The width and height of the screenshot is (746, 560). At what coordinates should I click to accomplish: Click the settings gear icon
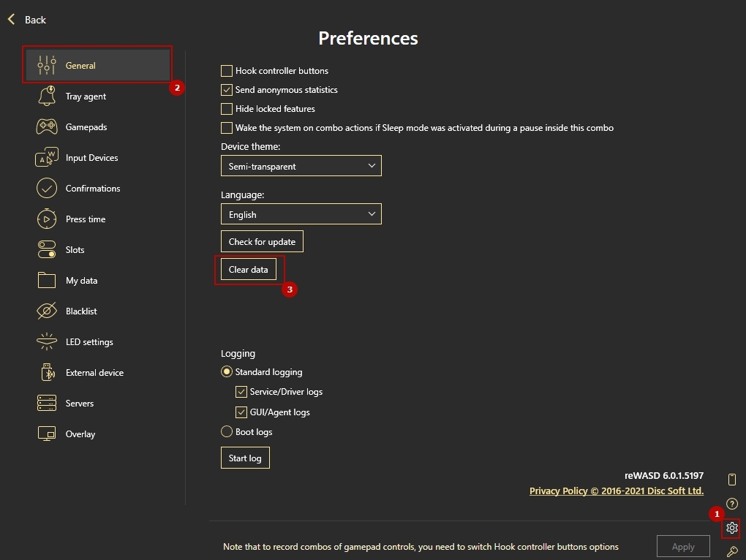[x=732, y=528]
